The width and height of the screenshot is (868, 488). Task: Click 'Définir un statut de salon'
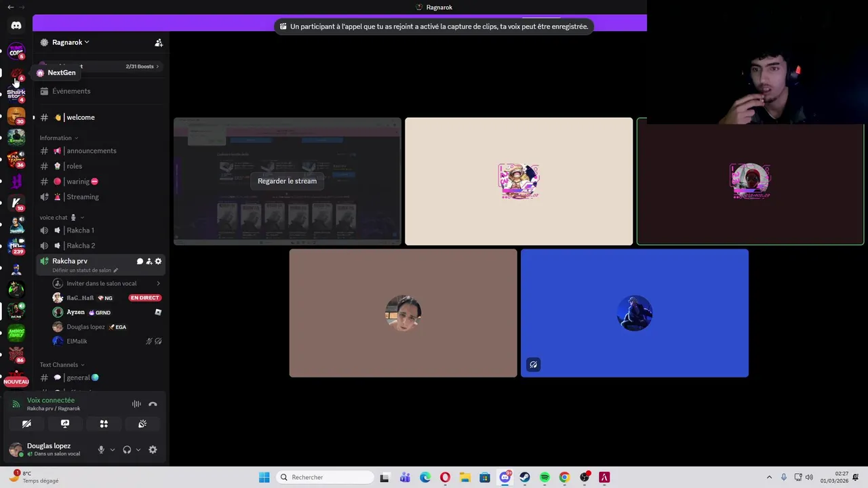85,270
